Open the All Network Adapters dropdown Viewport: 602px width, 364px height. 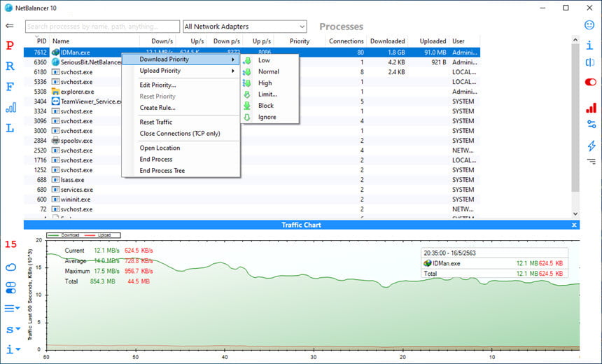(x=245, y=27)
